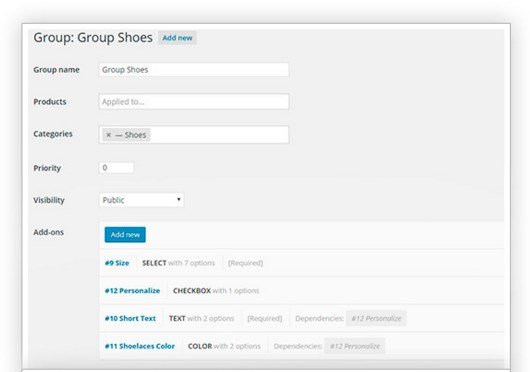Viewport: 530px width, 372px height.
Task: Click the Categories selection box
Action: (194, 134)
